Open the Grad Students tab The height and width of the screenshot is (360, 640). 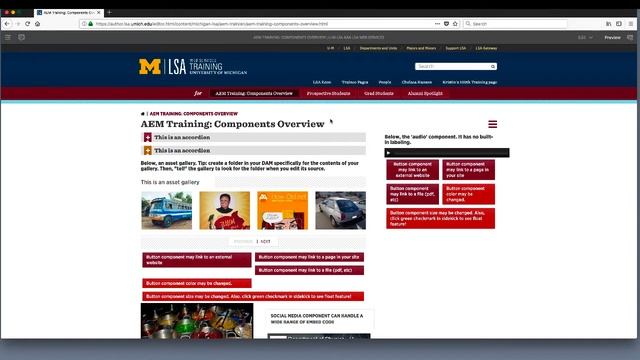(x=379, y=93)
